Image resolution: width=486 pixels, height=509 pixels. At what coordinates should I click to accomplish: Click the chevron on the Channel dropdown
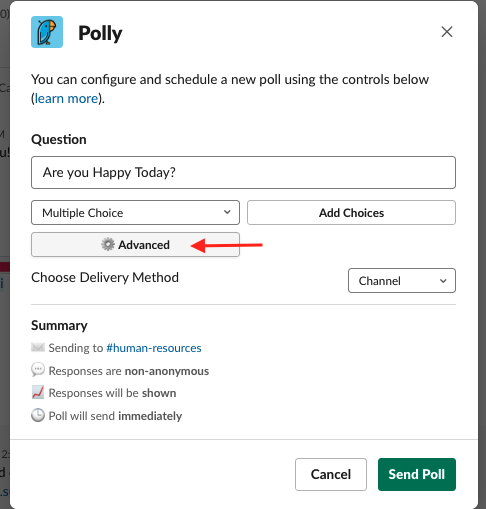443,281
